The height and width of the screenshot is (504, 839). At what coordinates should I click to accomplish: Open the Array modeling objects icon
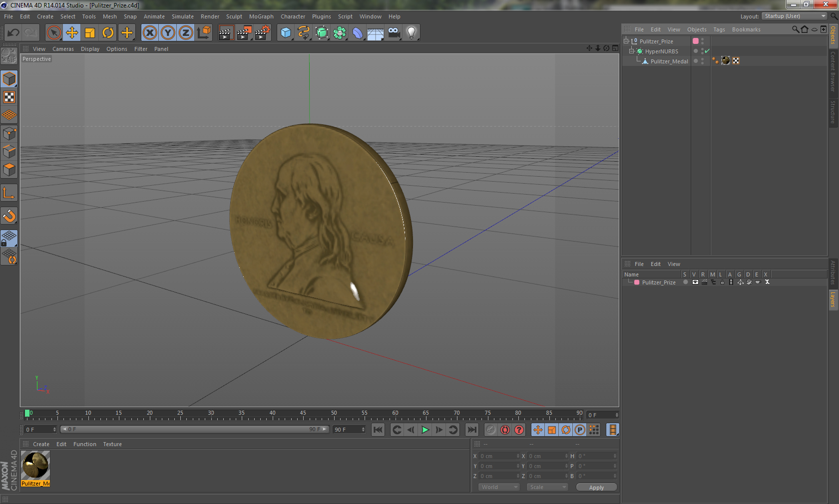point(340,33)
